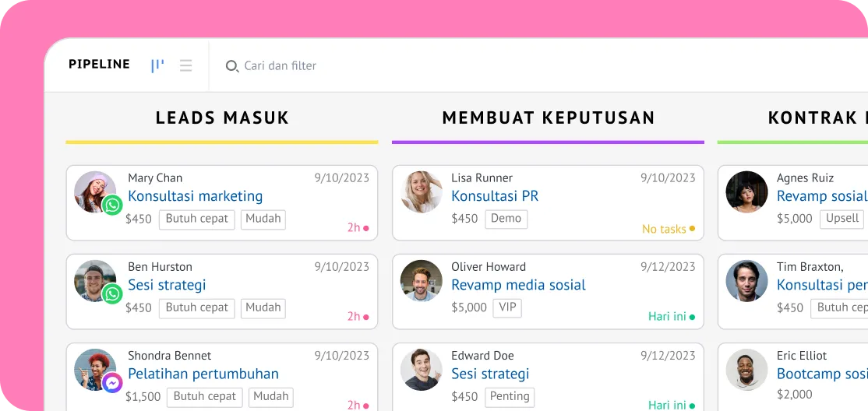This screenshot has height=411, width=868.
Task: Click Lisa Runner's avatar photo
Action: (421, 191)
